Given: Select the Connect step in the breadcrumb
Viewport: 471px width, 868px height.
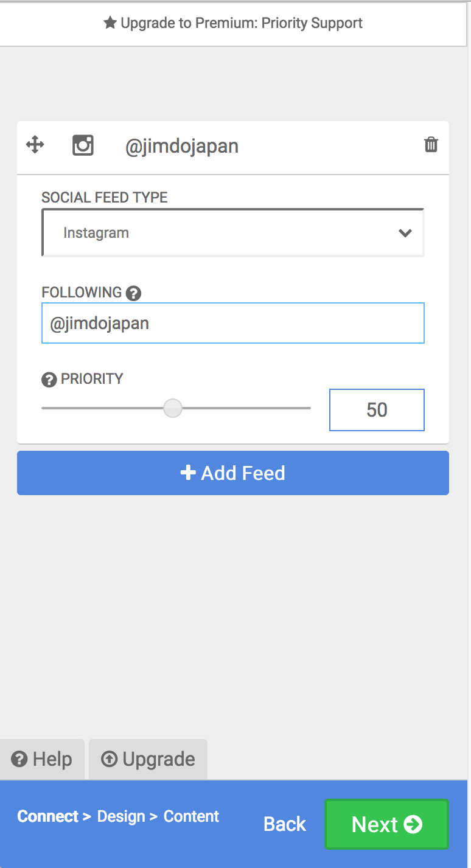Looking at the screenshot, I should point(47,816).
